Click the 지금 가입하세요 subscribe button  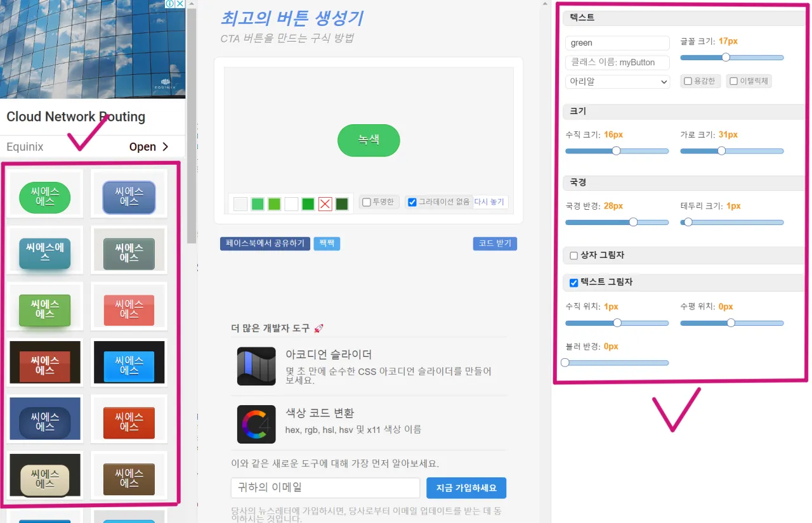coord(466,488)
